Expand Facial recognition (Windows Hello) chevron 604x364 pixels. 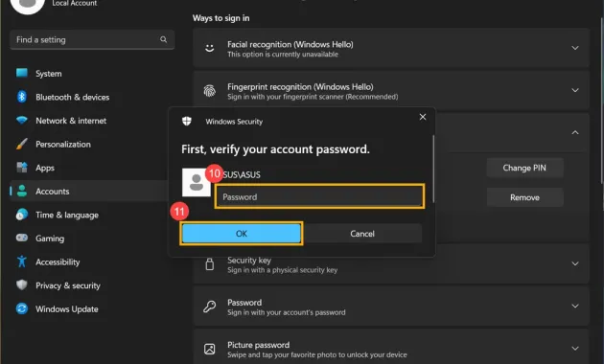tap(575, 48)
